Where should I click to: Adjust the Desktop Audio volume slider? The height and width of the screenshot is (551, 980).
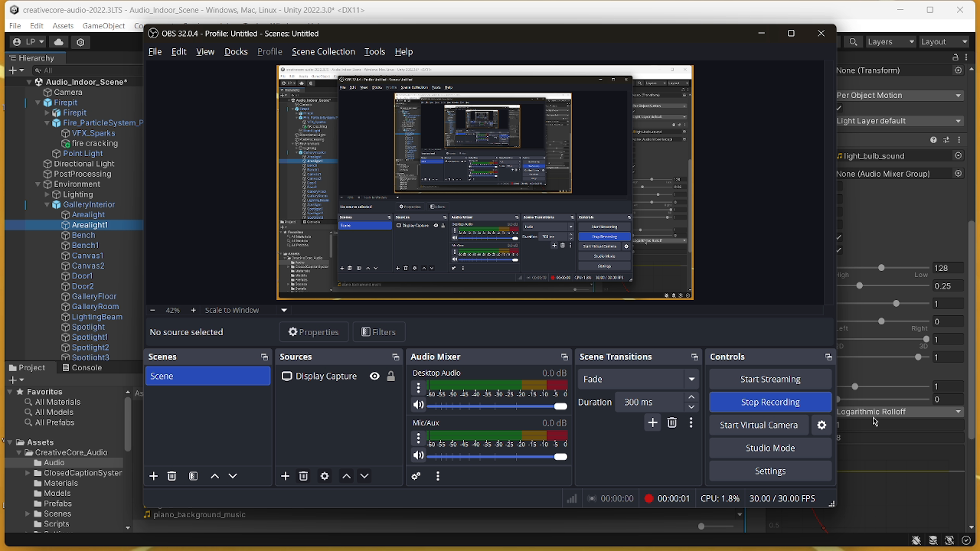[x=560, y=406]
